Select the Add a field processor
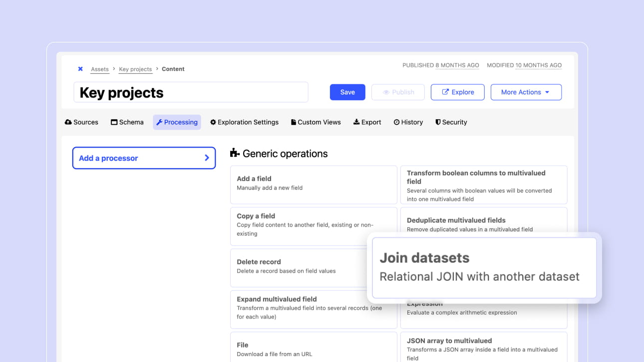644x362 pixels. [313, 183]
